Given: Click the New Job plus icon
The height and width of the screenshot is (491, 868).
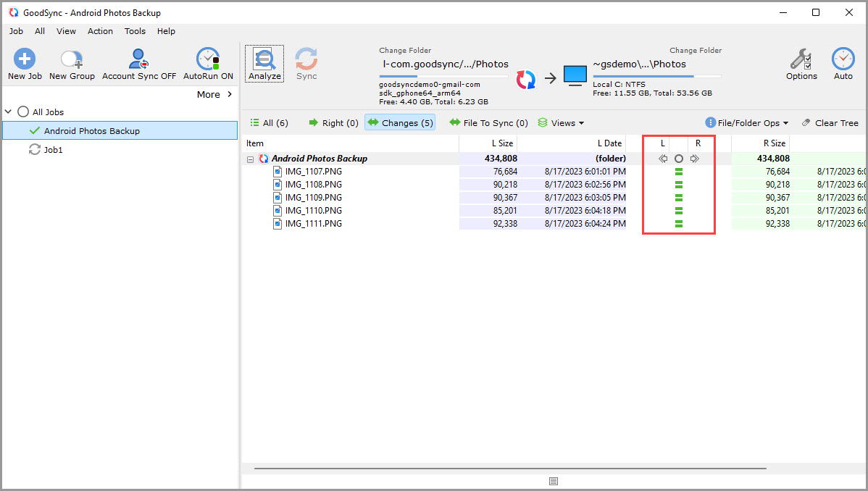Looking at the screenshot, I should pyautogui.click(x=25, y=59).
